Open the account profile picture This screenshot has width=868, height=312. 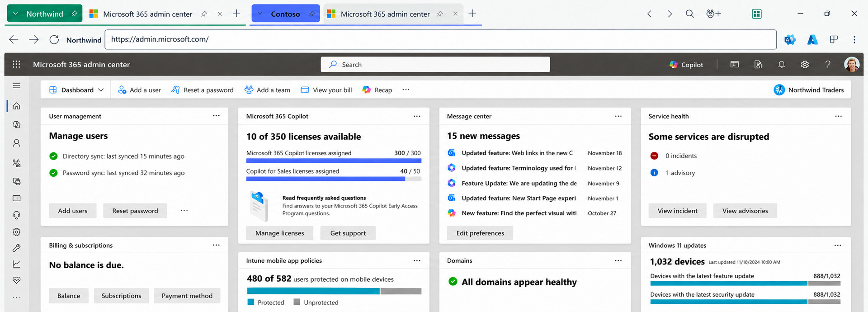click(852, 64)
